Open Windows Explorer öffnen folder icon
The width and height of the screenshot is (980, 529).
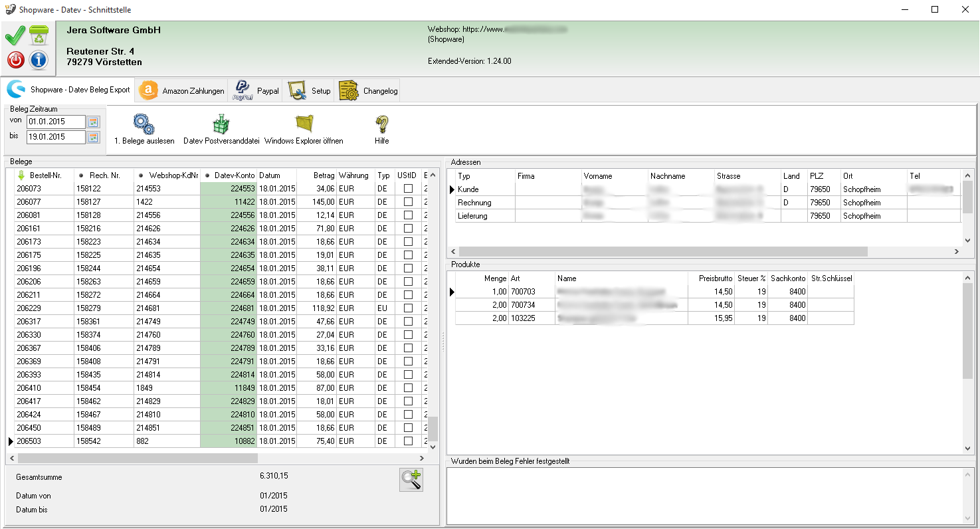point(304,124)
